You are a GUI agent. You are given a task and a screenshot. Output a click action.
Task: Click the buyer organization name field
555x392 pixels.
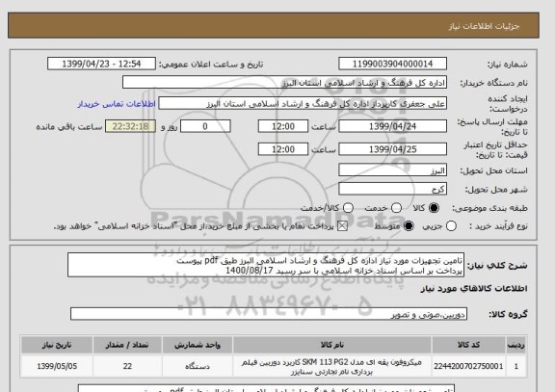coord(284,83)
